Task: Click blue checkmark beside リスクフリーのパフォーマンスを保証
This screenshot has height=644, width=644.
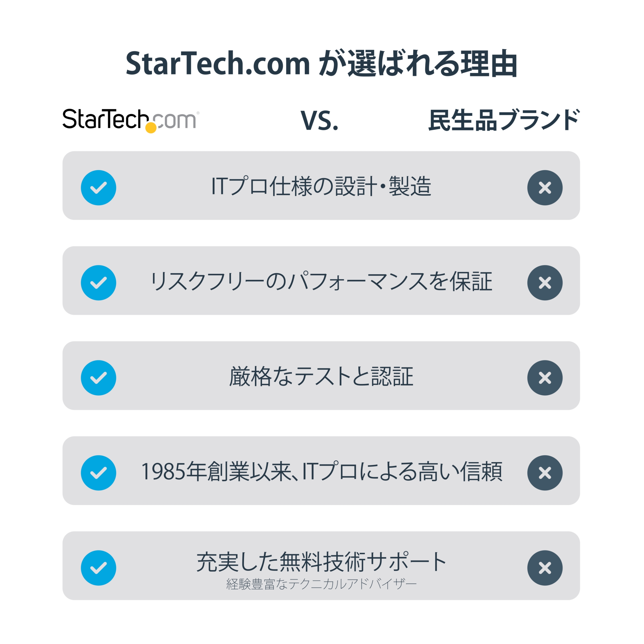Action: [98, 283]
